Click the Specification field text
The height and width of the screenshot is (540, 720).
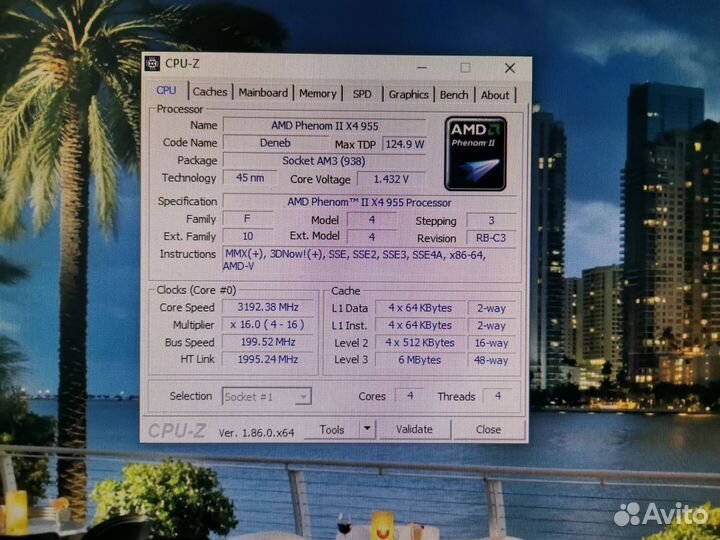369,202
